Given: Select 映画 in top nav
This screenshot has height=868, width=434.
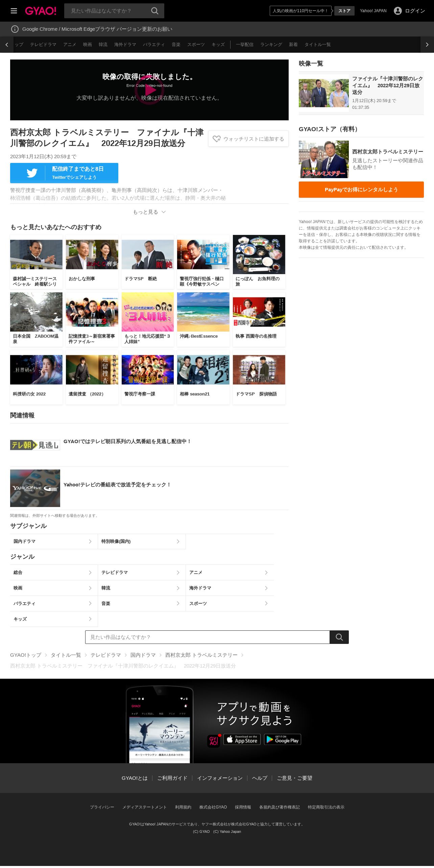Looking at the screenshot, I should (88, 45).
